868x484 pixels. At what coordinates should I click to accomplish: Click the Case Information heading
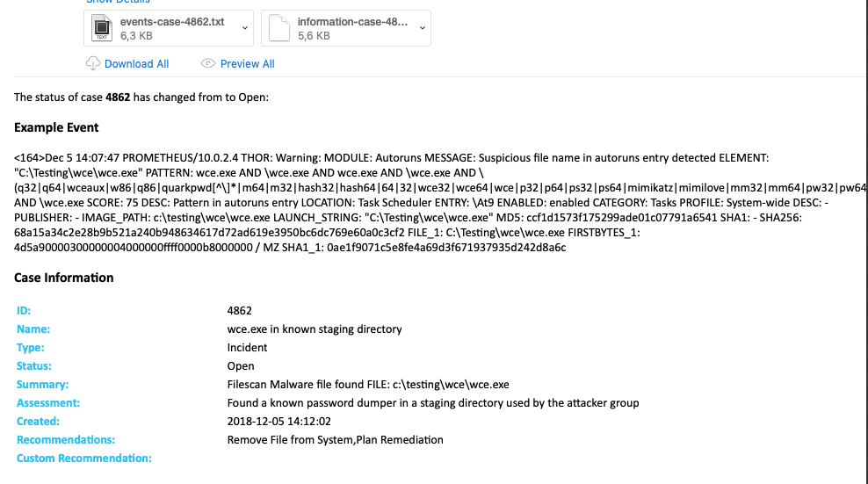pos(64,278)
